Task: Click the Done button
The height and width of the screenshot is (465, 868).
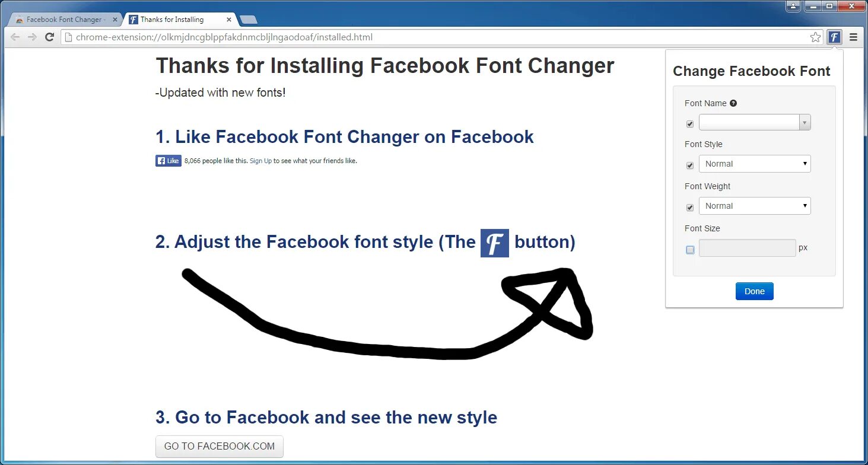Action: point(755,291)
